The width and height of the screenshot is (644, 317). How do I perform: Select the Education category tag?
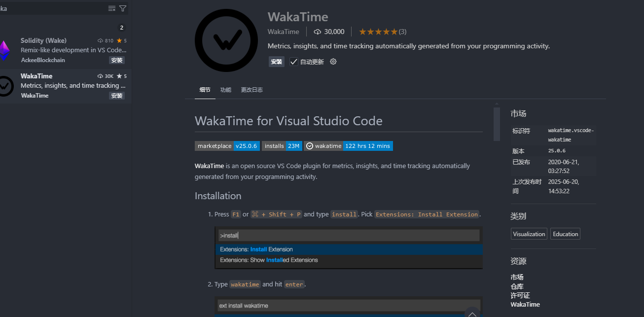pyautogui.click(x=566, y=234)
